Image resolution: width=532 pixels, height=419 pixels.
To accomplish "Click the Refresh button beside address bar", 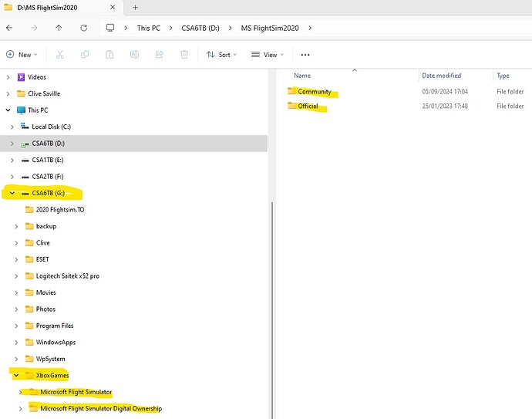I will coord(83,28).
